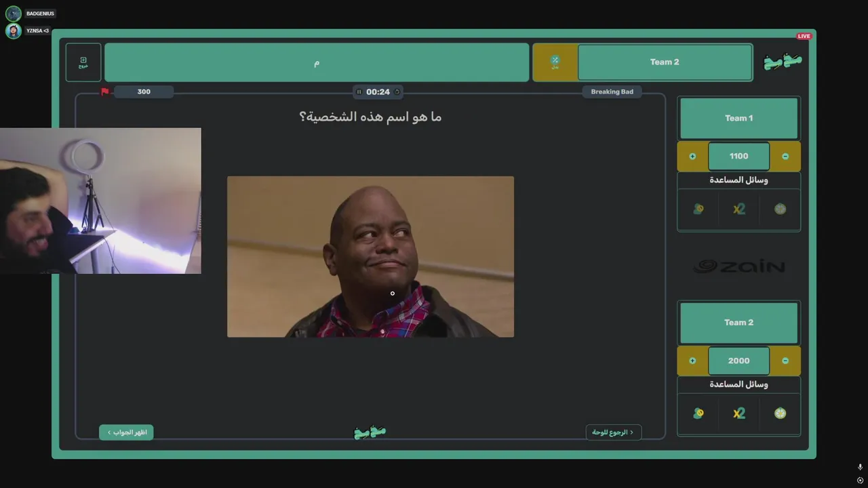Increase Team 1 score with plus
The height and width of the screenshot is (488, 868).
[x=692, y=157]
